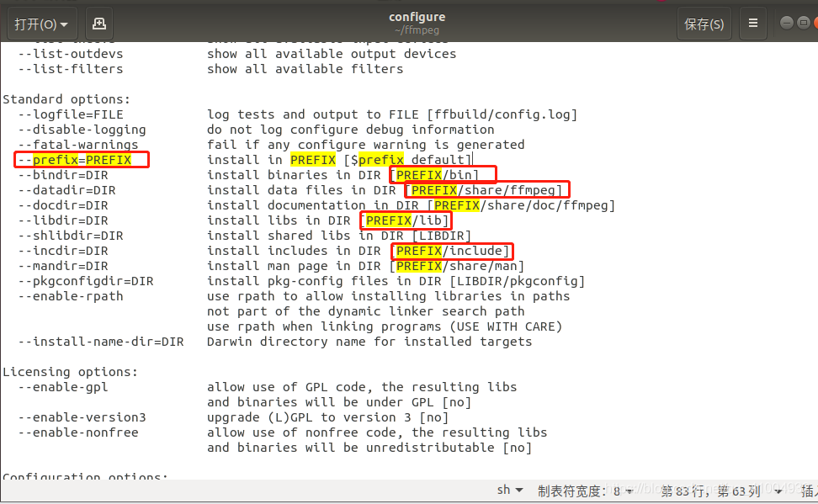Open the 第 83 行, 第 63 列 position dropdown

[x=721, y=491]
